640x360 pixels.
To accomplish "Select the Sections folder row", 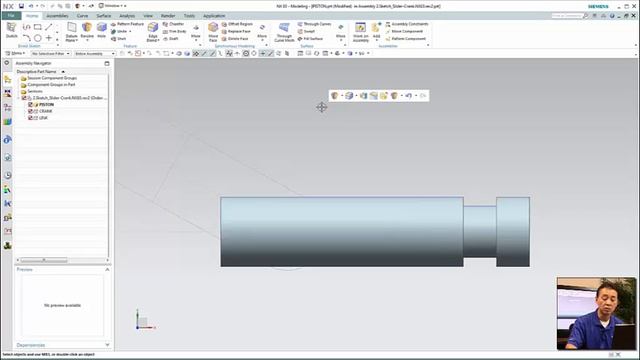I will click(x=31, y=91).
